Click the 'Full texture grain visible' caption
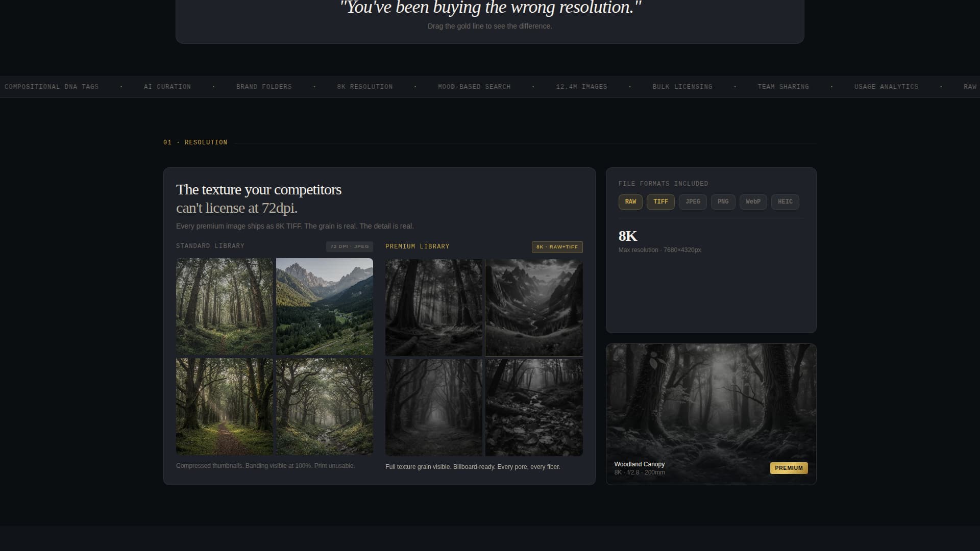The width and height of the screenshot is (980, 551). tap(473, 467)
